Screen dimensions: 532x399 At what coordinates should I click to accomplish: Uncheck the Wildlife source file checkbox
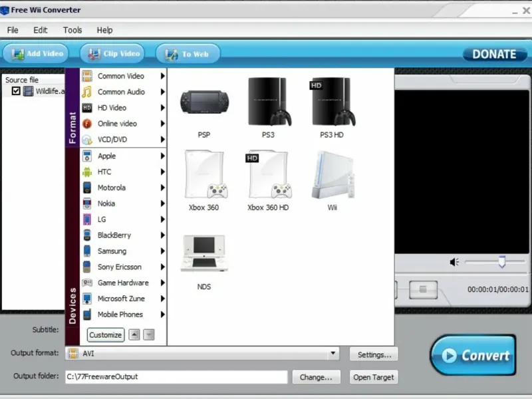pyautogui.click(x=16, y=91)
